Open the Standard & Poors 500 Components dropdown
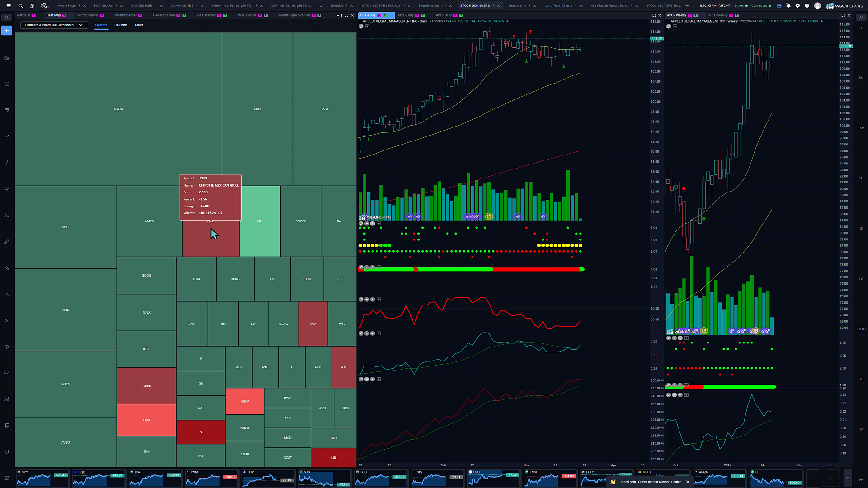This screenshot has height=488, width=868. point(54,25)
